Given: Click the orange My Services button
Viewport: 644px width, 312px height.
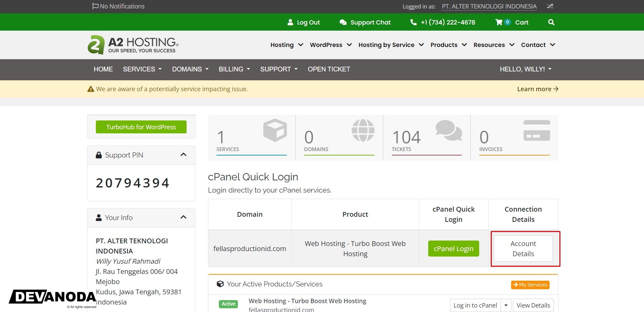Looking at the screenshot, I should [x=530, y=285].
